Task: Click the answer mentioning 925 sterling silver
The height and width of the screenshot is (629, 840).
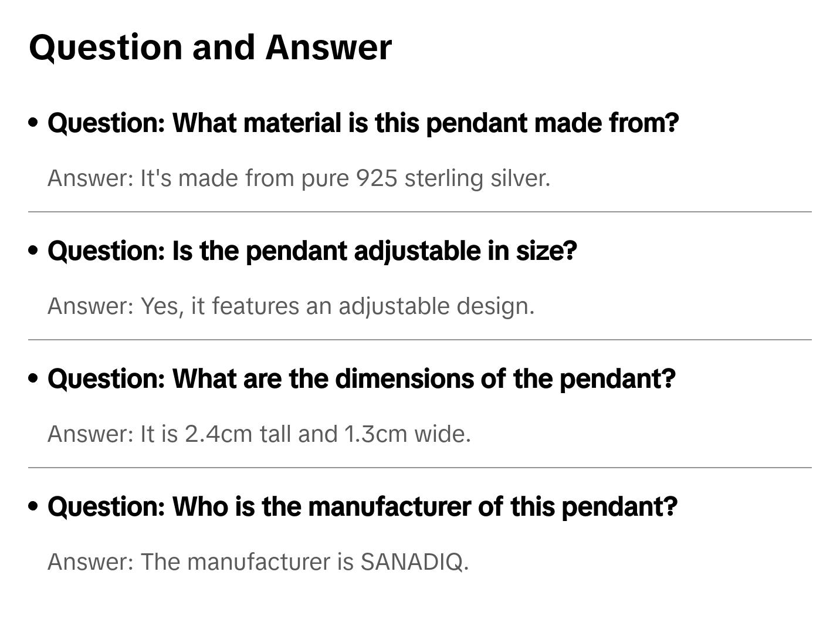Action: tap(299, 178)
